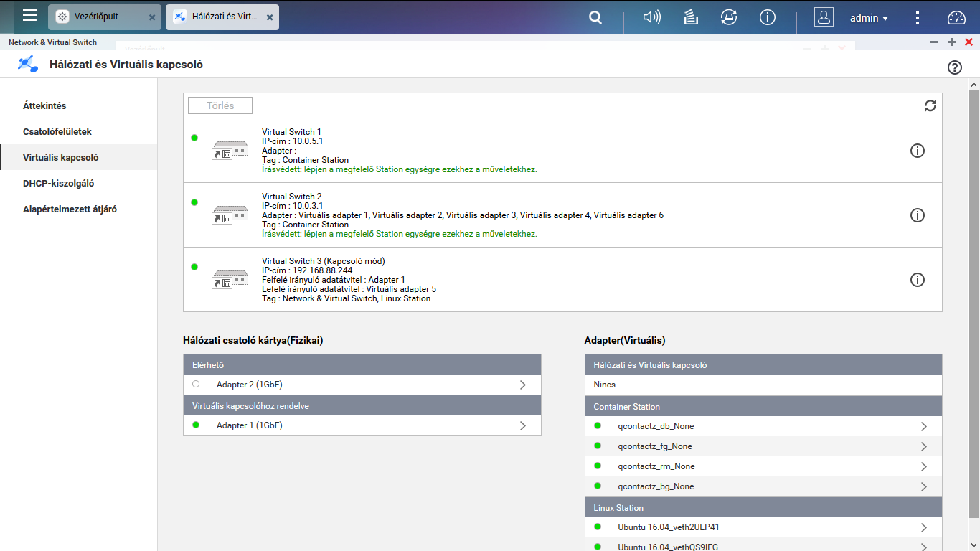Image resolution: width=980 pixels, height=551 pixels.
Task: Refresh the virtual switch list
Action: click(930, 105)
